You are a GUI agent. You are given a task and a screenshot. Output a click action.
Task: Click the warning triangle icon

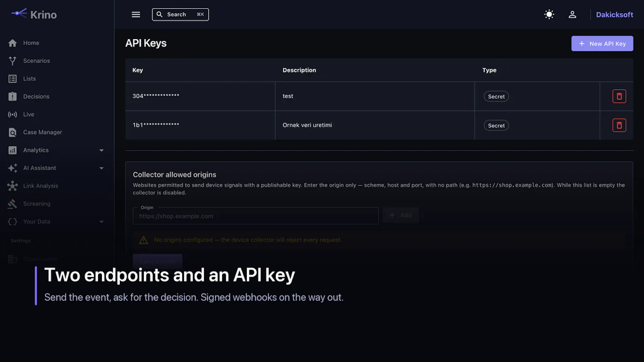pos(144,240)
